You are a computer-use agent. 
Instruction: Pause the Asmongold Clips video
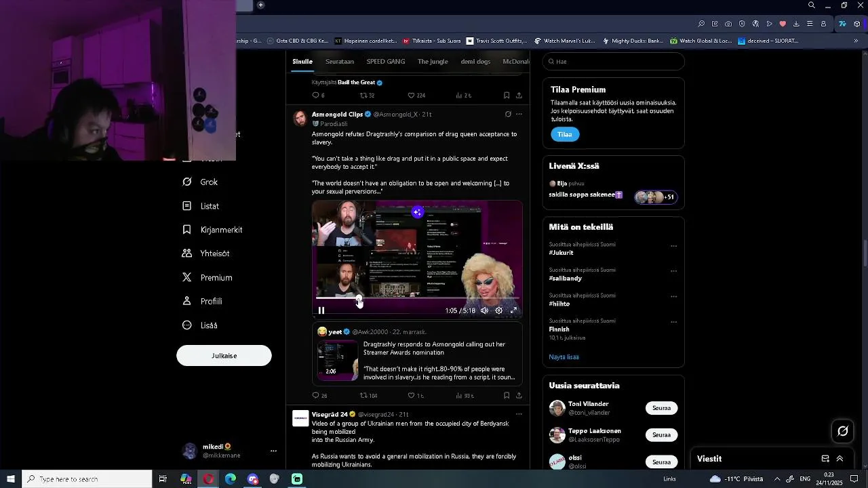point(321,310)
